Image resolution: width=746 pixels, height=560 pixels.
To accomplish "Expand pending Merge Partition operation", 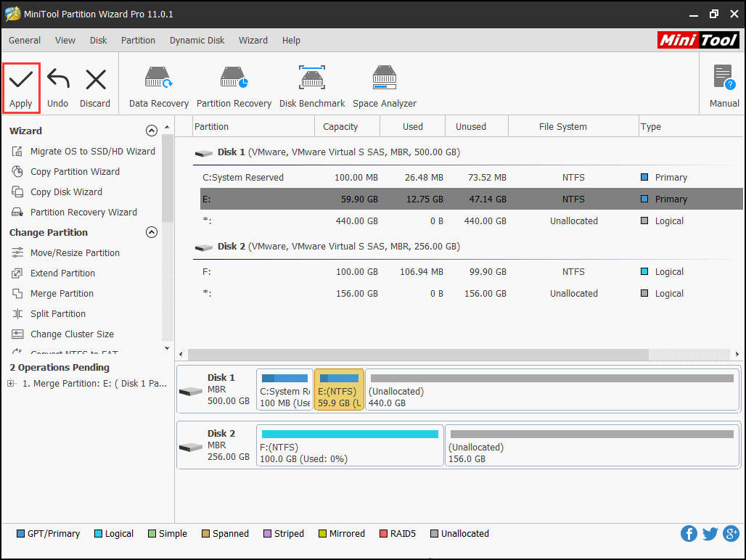I will pos(10,383).
